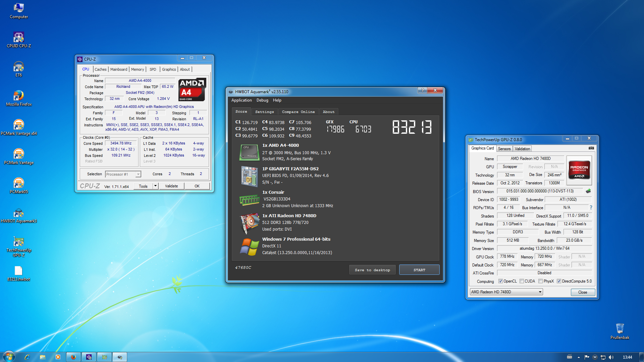This screenshot has height=362, width=644.
Task: Click GPU-Z screenshot camera icon
Action: [591, 148]
